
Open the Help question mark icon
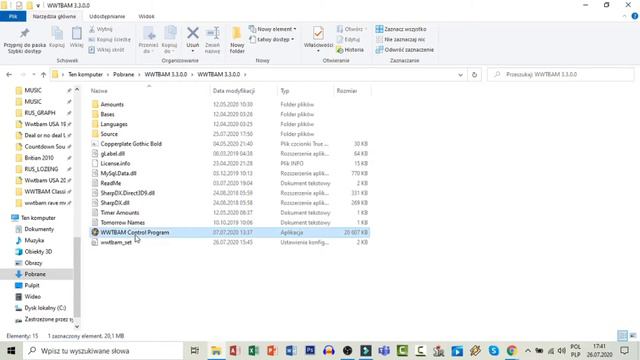pyautogui.click(x=635, y=16)
